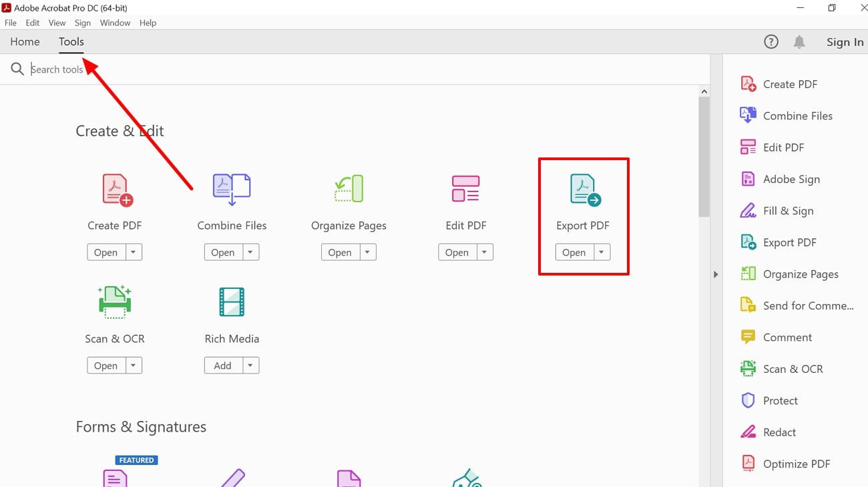Click the Edit PDF tool icon in main panel
The height and width of the screenshot is (487, 868).
[465, 189]
